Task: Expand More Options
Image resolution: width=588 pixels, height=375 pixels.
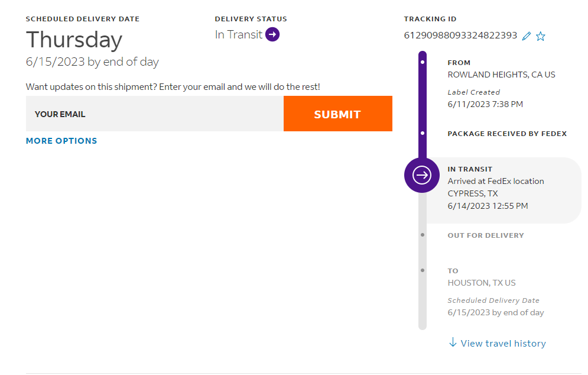Action: [x=61, y=141]
